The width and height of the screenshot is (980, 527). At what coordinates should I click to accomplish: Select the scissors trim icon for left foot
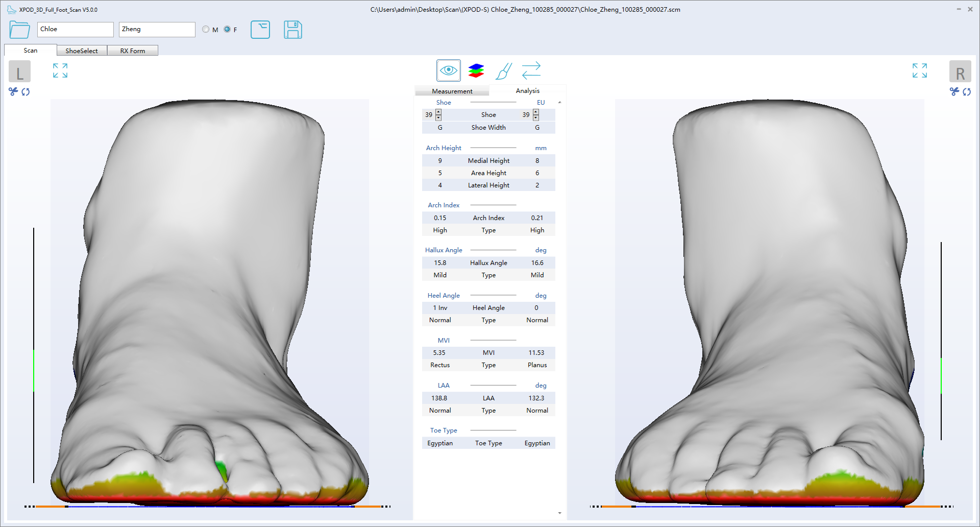point(12,92)
